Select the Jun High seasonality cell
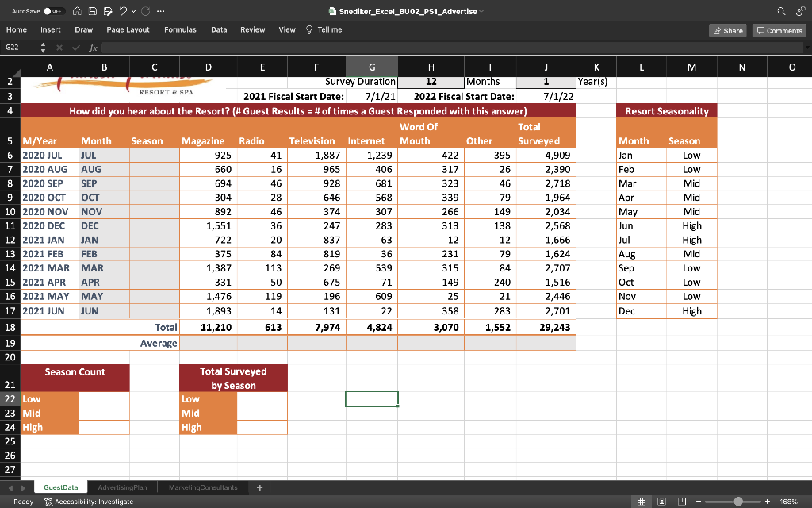812x508 pixels. [691, 225]
